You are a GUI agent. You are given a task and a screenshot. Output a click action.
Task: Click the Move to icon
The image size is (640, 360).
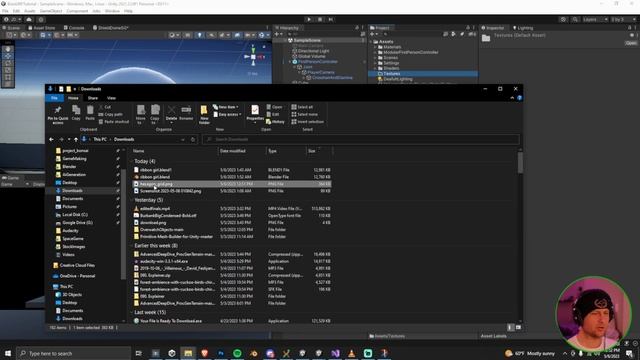(140, 114)
